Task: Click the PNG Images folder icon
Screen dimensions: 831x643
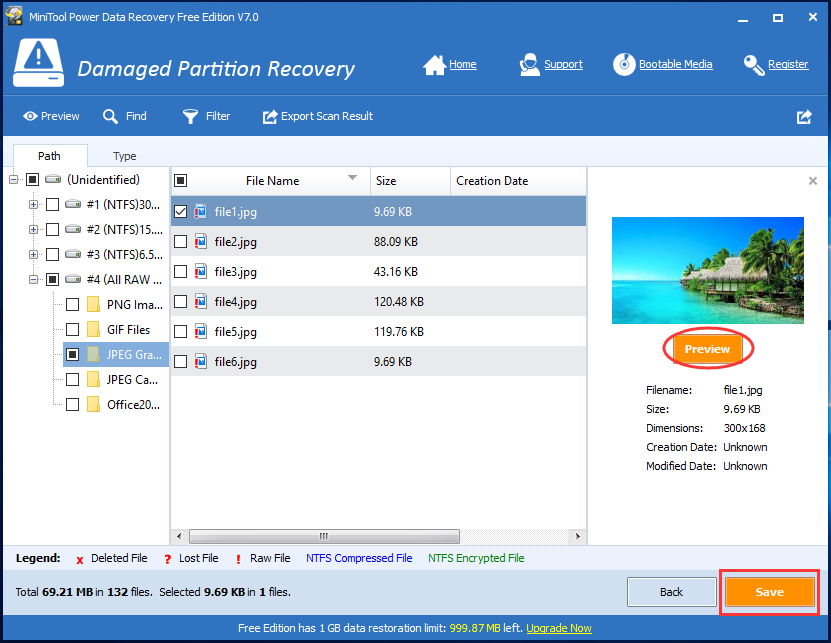Action: (93, 304)
